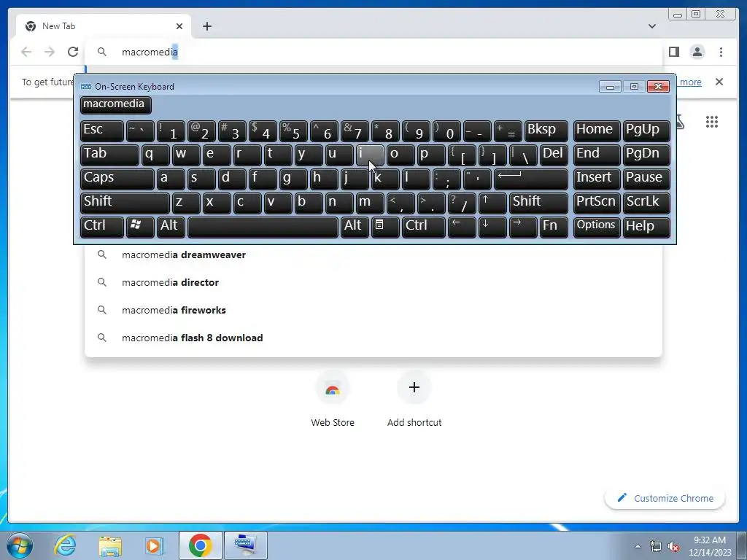Tap the letter m key
This screenshot has width=747, height=560.
370,203
